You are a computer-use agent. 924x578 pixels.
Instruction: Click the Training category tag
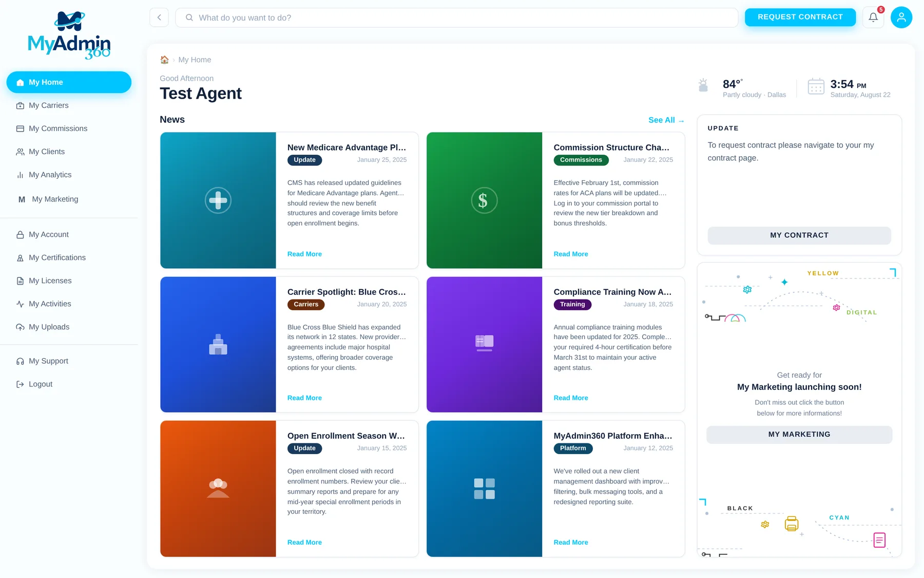[572, 304]
